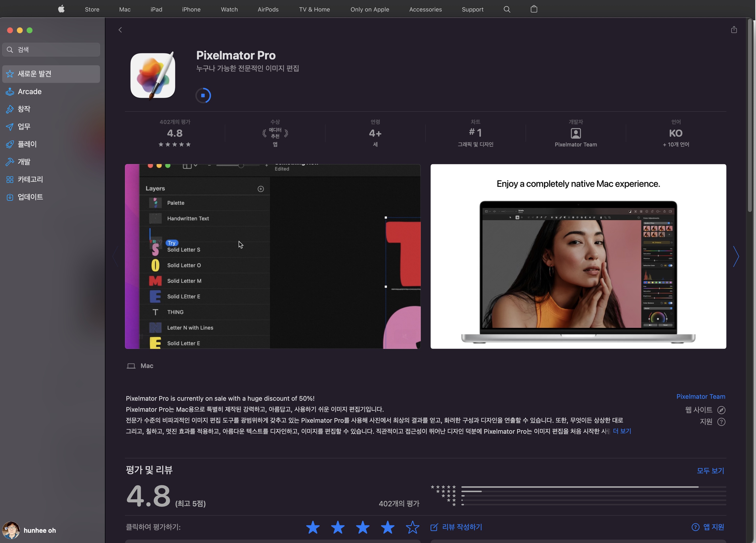Open the iPhone menu item
Image resolution: width=756 pixels, height=543 pixels.
[191, 9]
